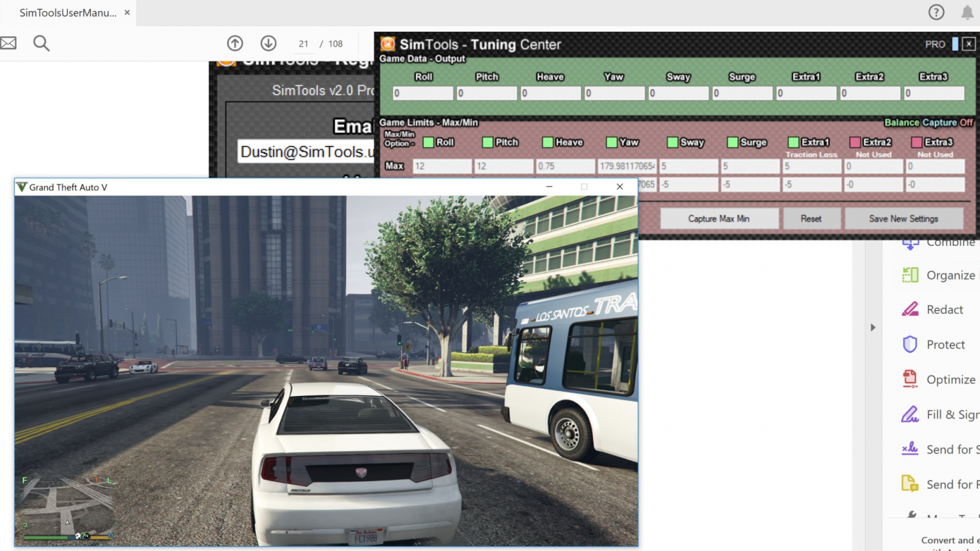Click the email envelope icon in PDF toolbar
This screenshot has height=551, width=980.
click(x=8, y=43)
